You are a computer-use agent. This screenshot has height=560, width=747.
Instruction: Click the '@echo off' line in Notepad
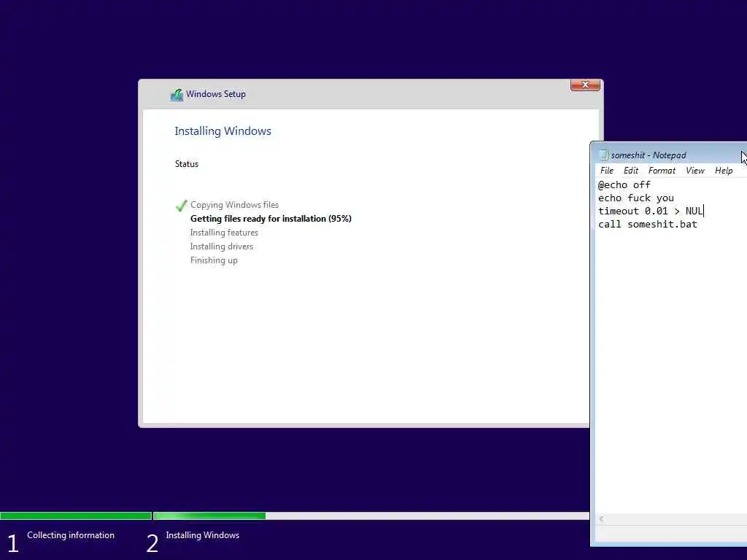tap(624, 184)
